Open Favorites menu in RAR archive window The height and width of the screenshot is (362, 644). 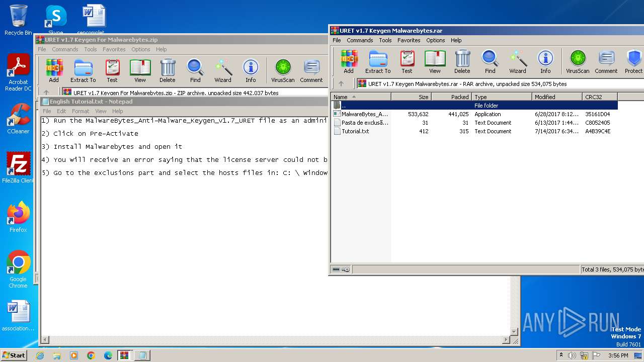pyautogui.click(x=409, y=40)
